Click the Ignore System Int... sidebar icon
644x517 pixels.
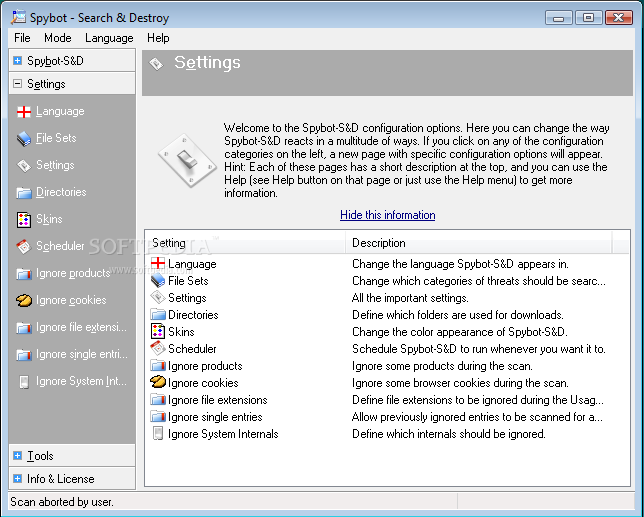tap(24, 382)
